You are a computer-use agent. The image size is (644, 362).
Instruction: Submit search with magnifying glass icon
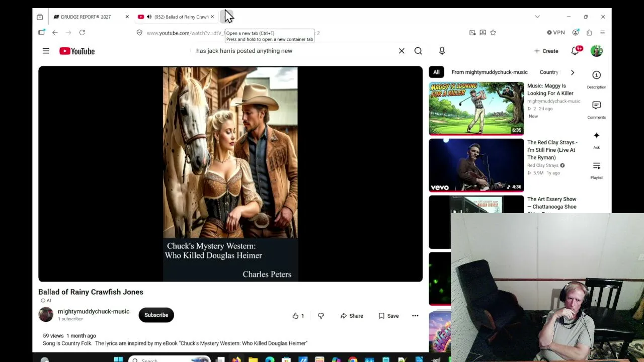tap(418, 51)
